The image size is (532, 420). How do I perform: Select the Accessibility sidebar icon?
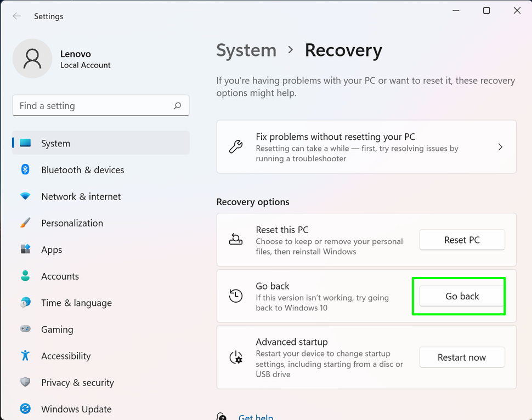25,356
